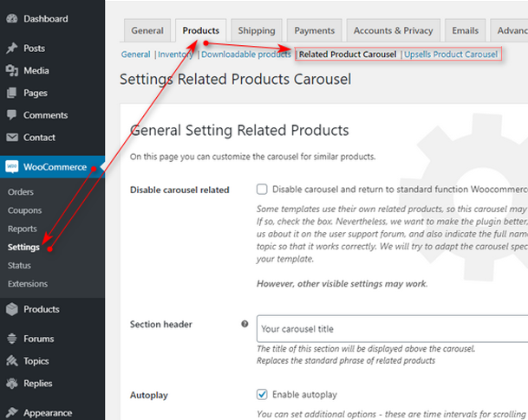Image resolution: width=528 pixels, height=420 pixels.
Task: Go to Accounts & Privacy tab
Action: (x=394, y=30)
